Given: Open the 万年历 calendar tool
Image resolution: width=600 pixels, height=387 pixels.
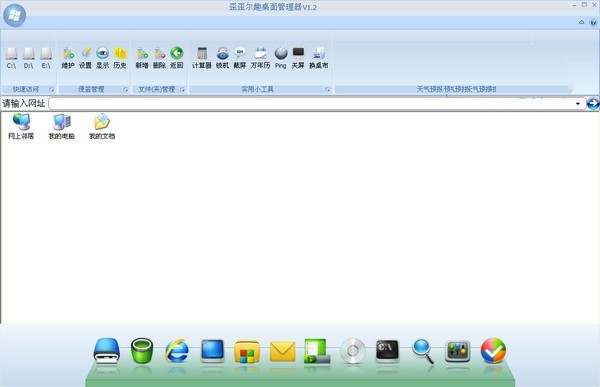Looking at the screenshot, I should click(261, 58).
